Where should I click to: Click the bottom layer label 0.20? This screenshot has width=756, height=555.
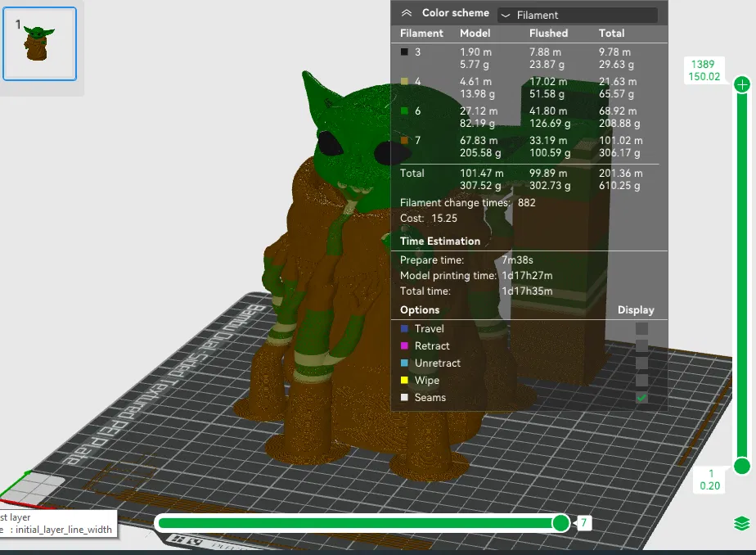pyautogui.click(x=709, y=486)
